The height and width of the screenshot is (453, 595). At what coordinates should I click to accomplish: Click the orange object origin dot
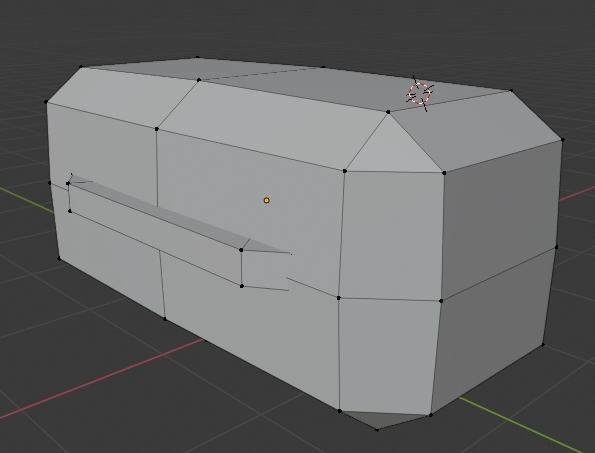coord(266,200)
